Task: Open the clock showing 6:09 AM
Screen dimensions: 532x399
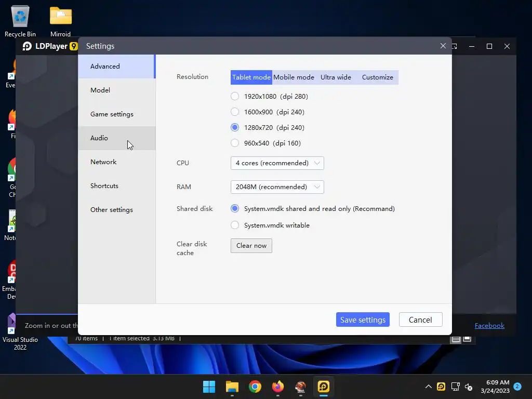Action: coord(495,387)
